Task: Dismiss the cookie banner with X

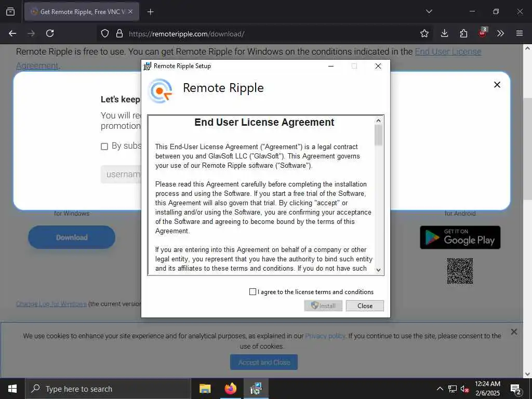Action: pyautogui.click(x=514, y=332)
